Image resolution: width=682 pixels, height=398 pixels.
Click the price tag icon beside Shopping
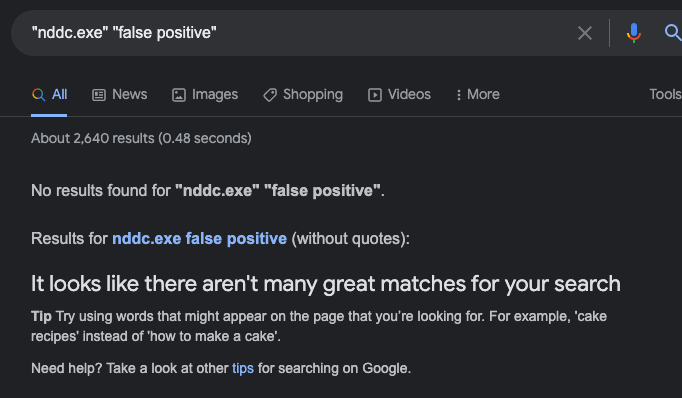pos(270,95)
